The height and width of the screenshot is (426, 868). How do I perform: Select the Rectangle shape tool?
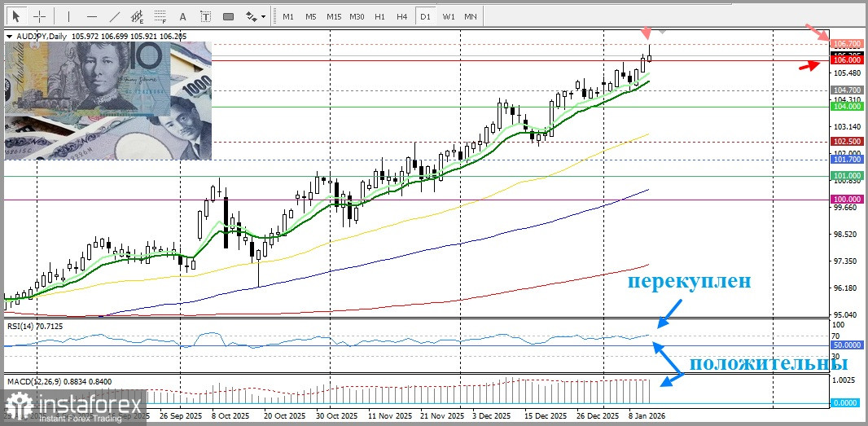(x=229, y=16)
